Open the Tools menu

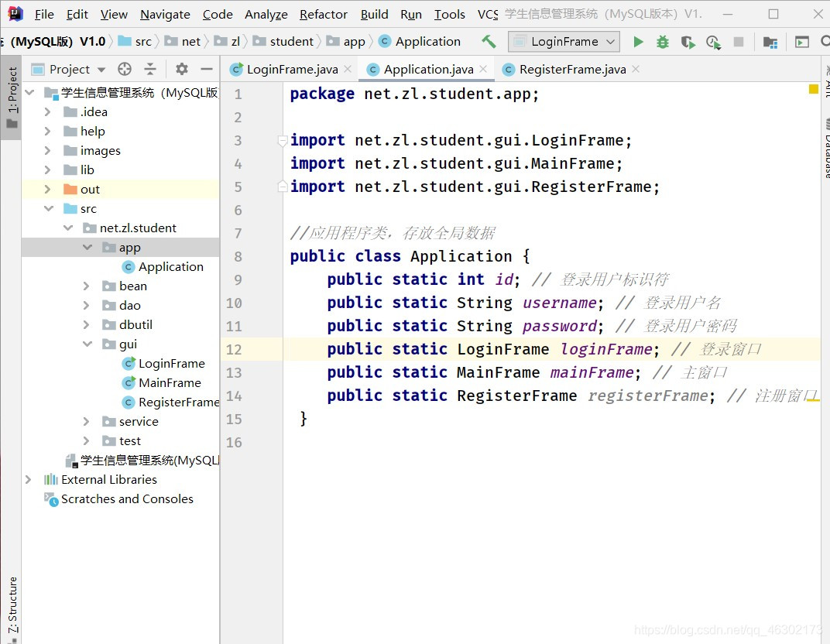point(449,14)
